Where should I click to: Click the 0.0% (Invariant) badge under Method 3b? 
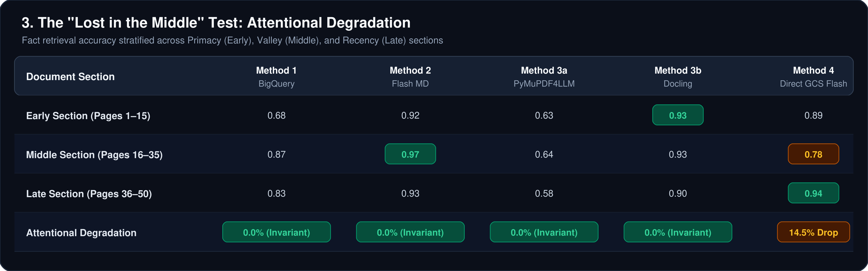678,232
